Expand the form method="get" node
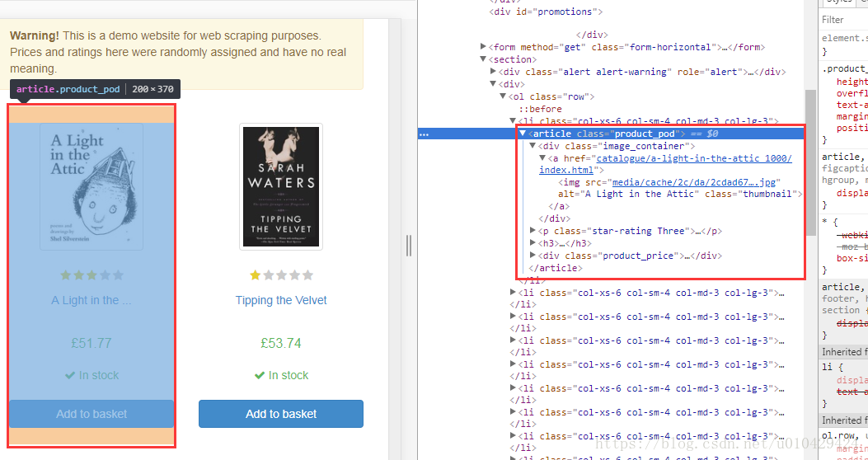Image resolution: width=868 pixels, height=460 pixels. tap(484, 47)
